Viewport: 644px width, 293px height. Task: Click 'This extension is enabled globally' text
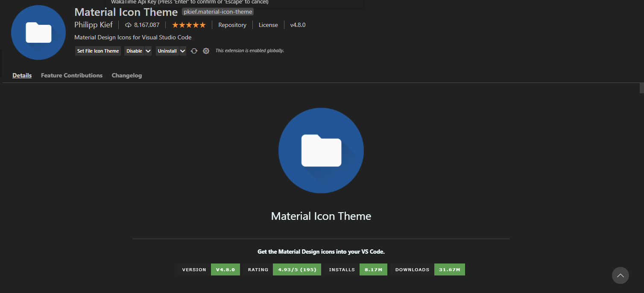coord(250,51)
